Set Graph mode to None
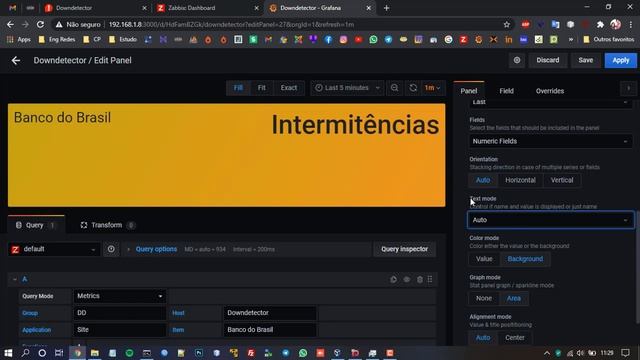Viewport: 640px width, 360px height. 484,298
